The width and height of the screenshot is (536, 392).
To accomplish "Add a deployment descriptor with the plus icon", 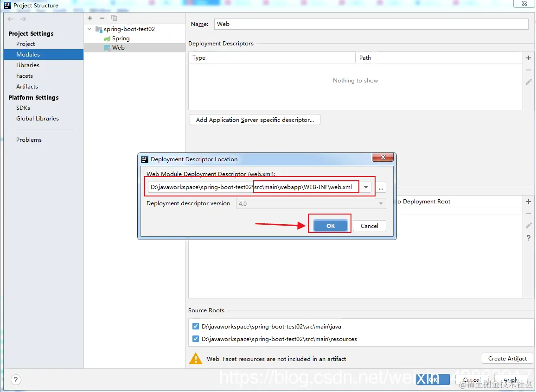I will coord(529,58).
